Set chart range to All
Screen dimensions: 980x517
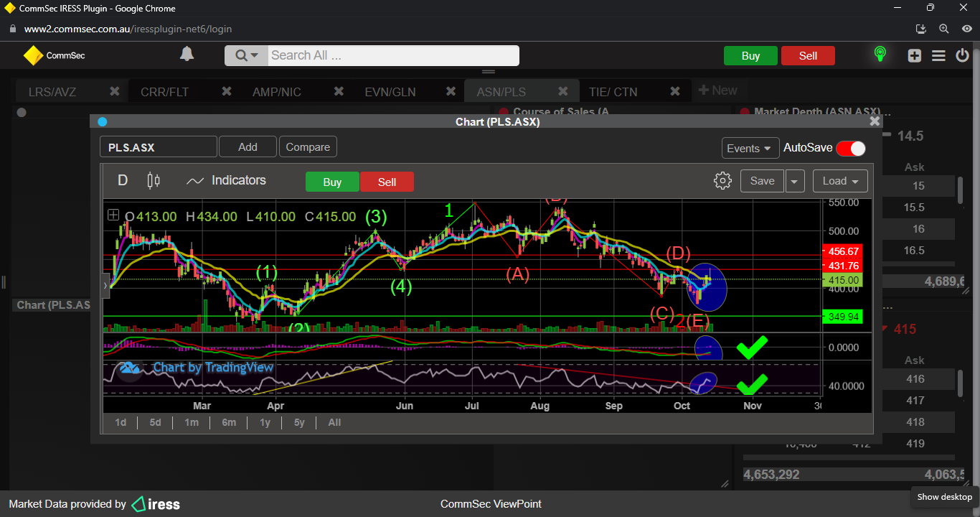tap(334, 422)
